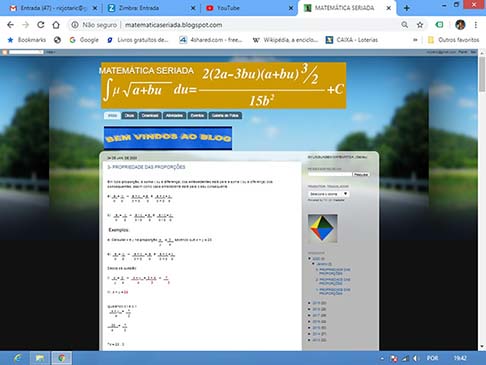
Task: Close the Zimbra: Entrada tab
Action: pyautogui.click(x=193, y=8)
